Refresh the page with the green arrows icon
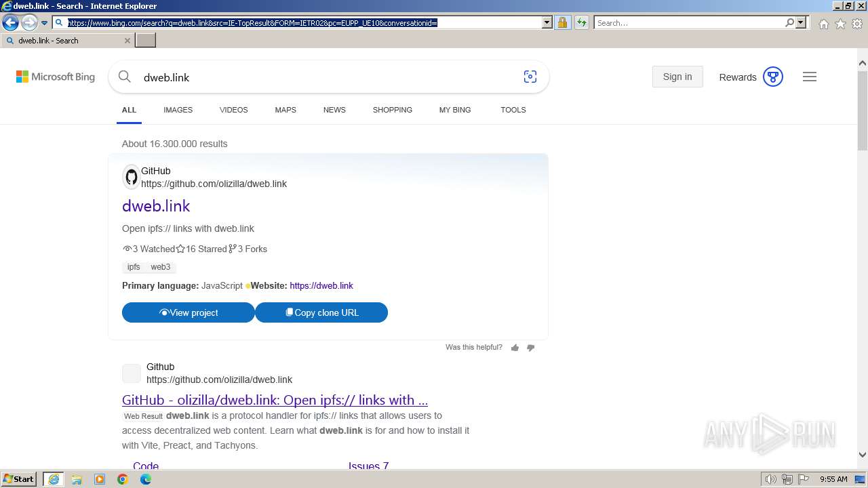This screenshot has height=488, width=868. [581, 23]
